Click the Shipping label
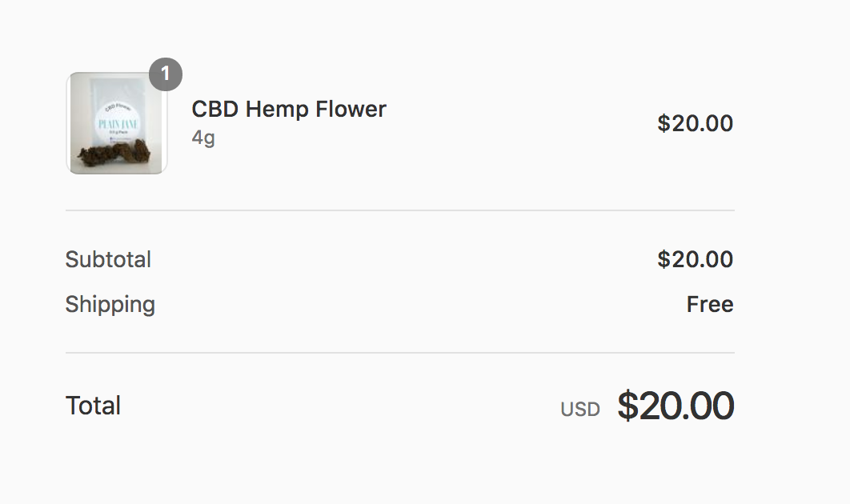This screenshot has width=850, height=504. [x=110, y=304]
